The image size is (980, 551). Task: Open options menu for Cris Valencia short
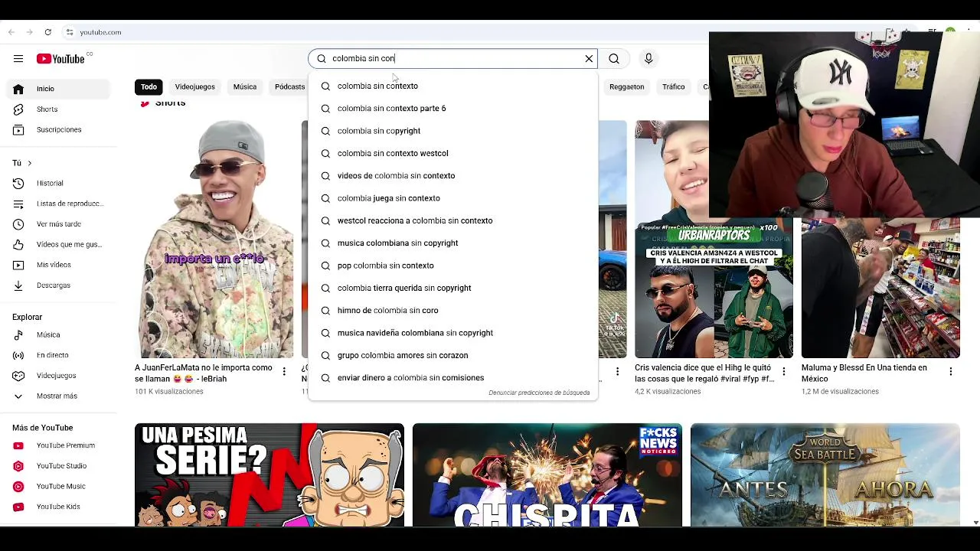(784, 372)
